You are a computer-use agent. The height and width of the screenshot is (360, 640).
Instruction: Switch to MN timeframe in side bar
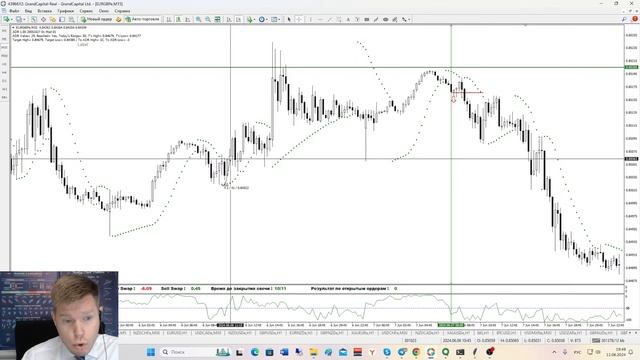tap(4, 98)
